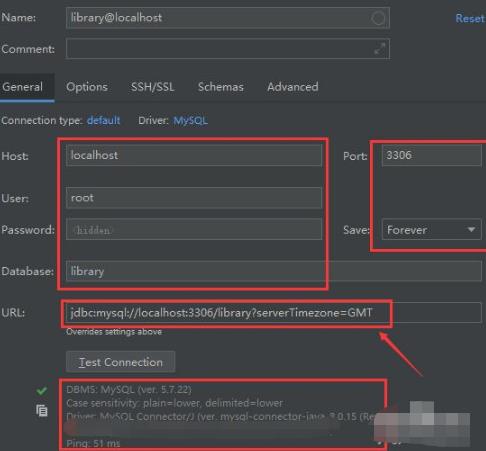This screenshot has width=486, height=451.
Task: Click the Database field containing library
Action: coord(274,271)
